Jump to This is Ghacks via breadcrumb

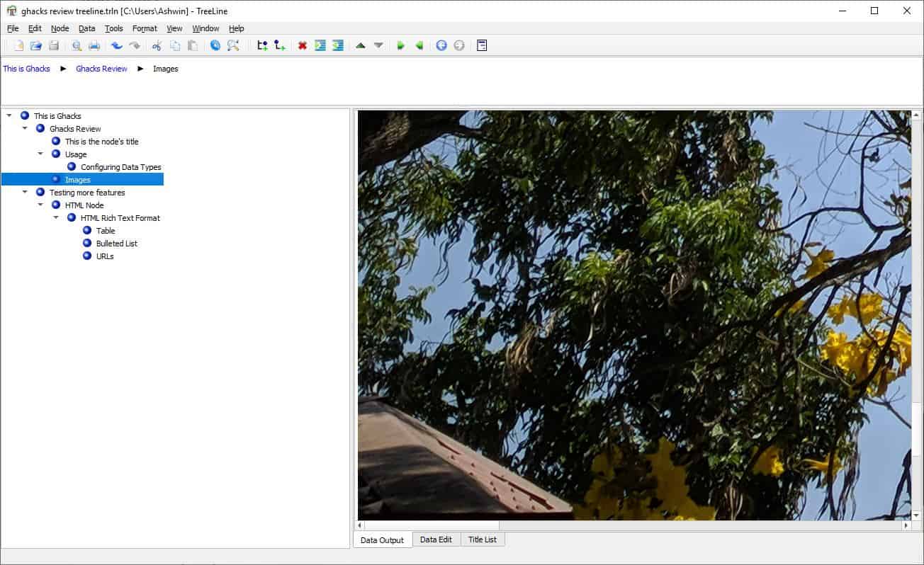[x=26, y=68]
